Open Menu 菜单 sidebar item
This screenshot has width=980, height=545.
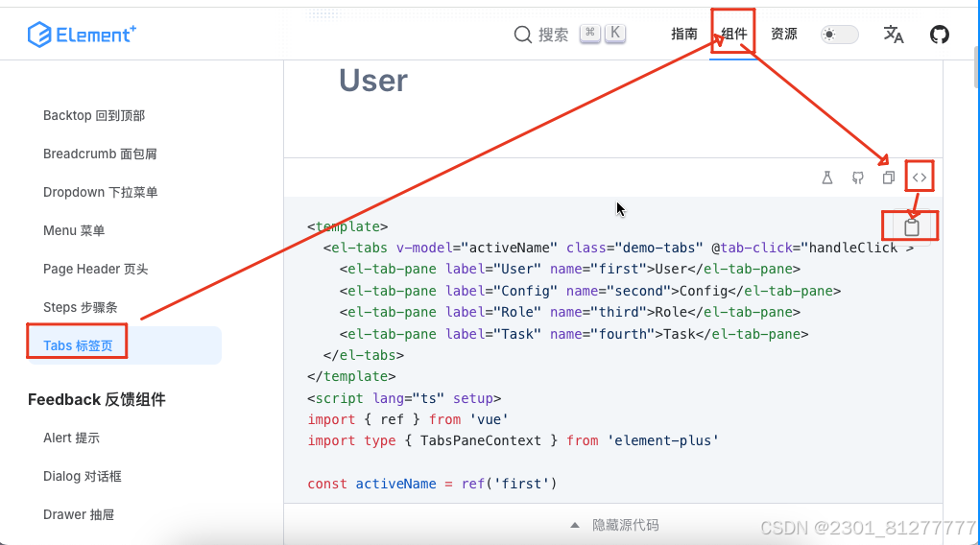coord(74,230)
